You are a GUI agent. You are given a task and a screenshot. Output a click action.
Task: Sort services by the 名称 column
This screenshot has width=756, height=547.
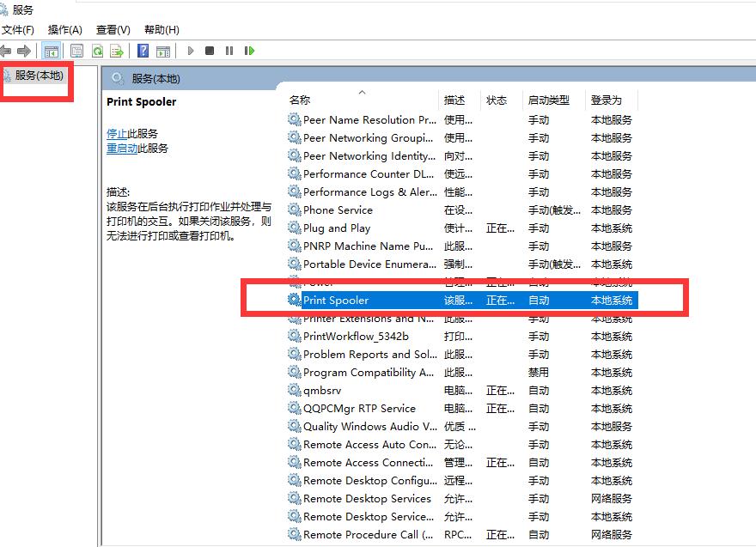[x=299, y=100]
